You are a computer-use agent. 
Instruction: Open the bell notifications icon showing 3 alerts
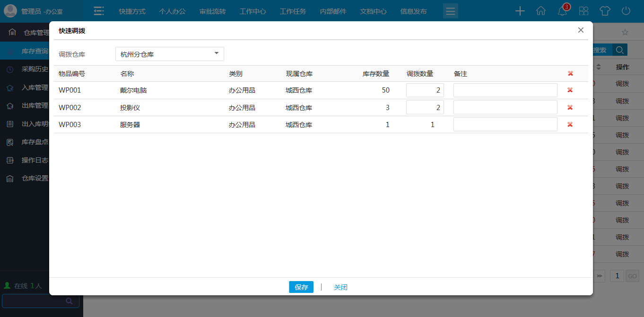562,10
